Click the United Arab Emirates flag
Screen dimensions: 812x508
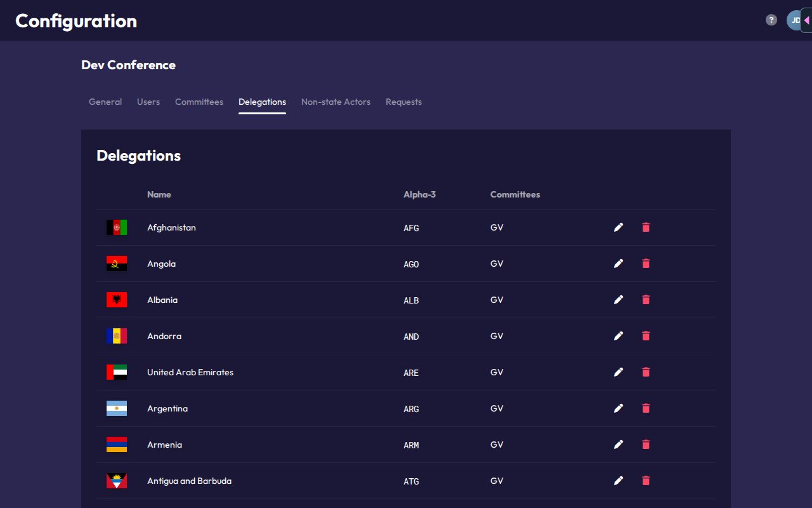[117, 372]
